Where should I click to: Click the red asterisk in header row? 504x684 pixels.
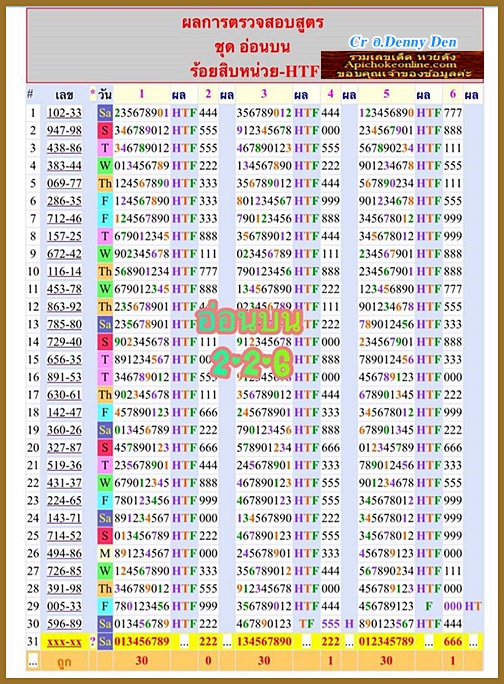coord(93,93)
